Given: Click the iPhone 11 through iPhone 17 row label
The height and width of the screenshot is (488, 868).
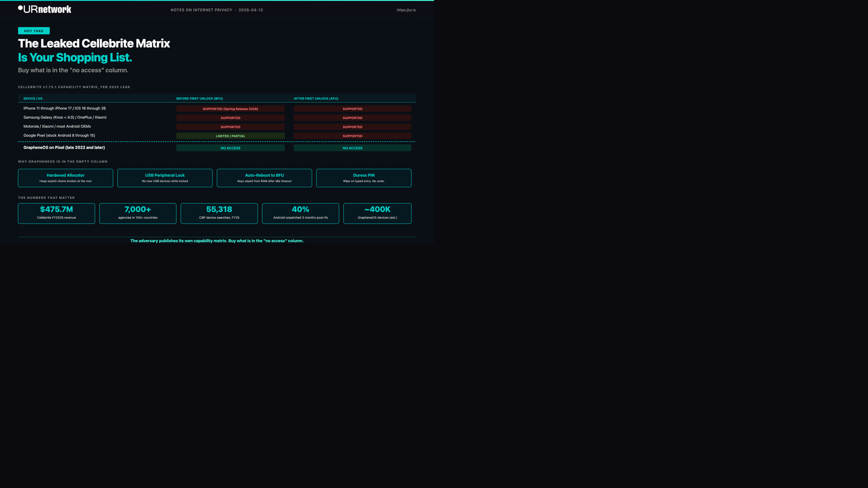Looking at the screenshot, I should [x=65, y=108].
